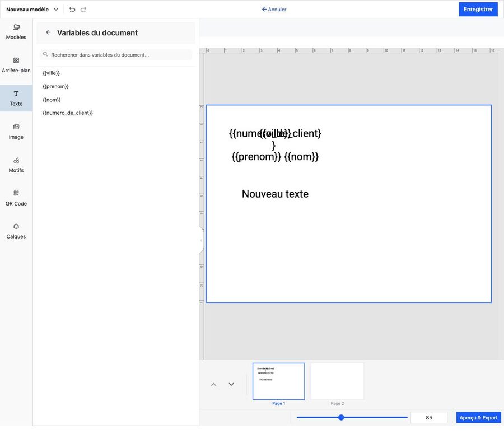Open the Calques layers panel

click(16, 231)
